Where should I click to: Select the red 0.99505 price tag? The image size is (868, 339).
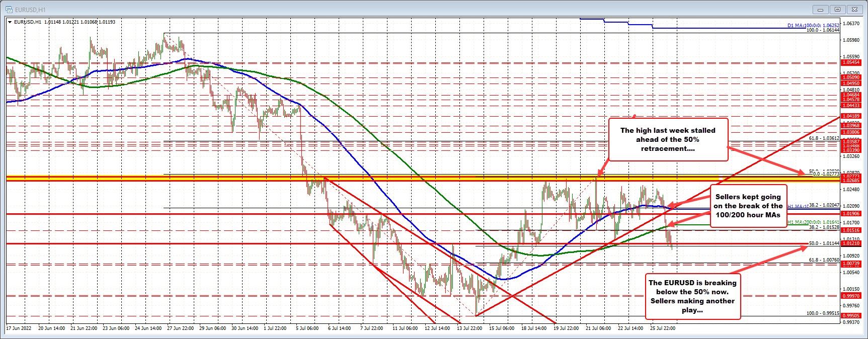(x=851, y=316)
